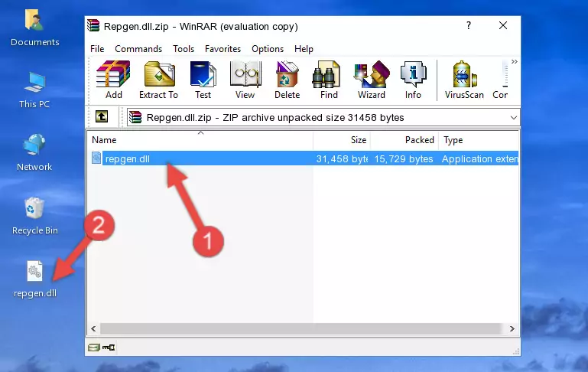Click the WinRAR title bar icon
The image size is (588, 372).
pyautogui.click(x=93, y=25)
